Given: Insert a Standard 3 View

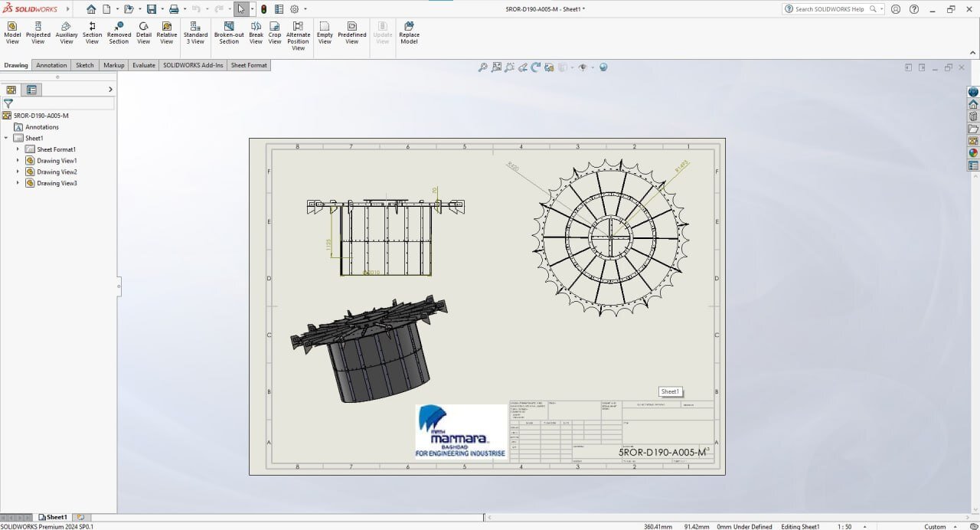Looking at the screenshot, I should (195, 34).
